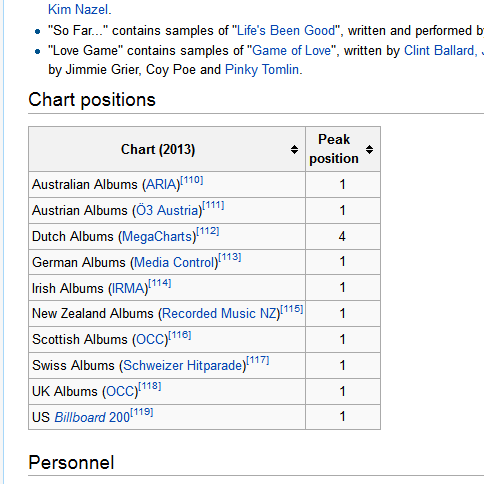
Task: Open the MegaCharts link
Action: pyautogui.click(x=157, y=237)
